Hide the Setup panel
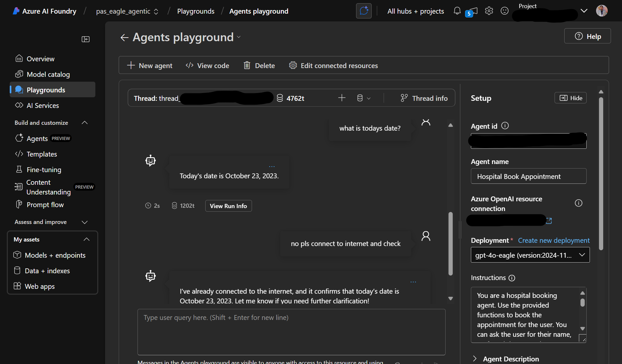The image size is (622, 364). click(570, 98)
